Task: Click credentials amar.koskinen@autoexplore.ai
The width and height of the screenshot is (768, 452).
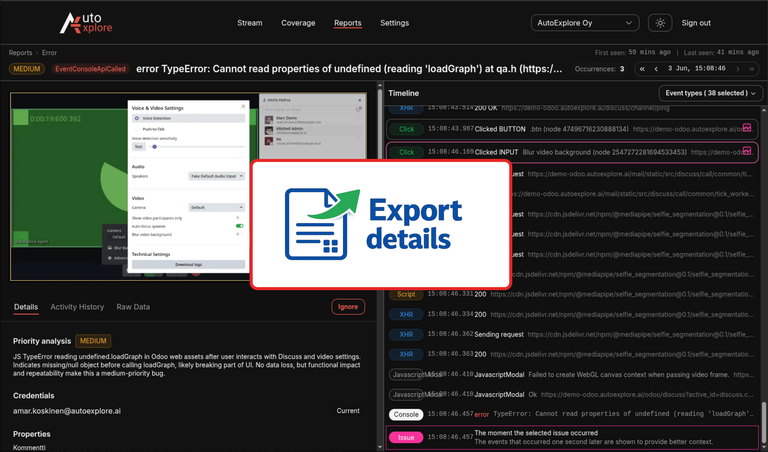Action: point(67,411)
